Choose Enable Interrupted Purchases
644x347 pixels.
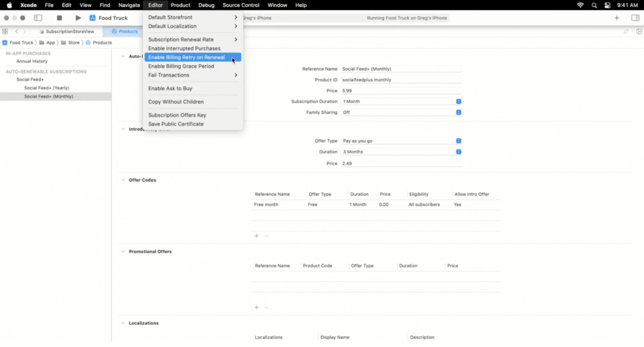click(193, 48)
